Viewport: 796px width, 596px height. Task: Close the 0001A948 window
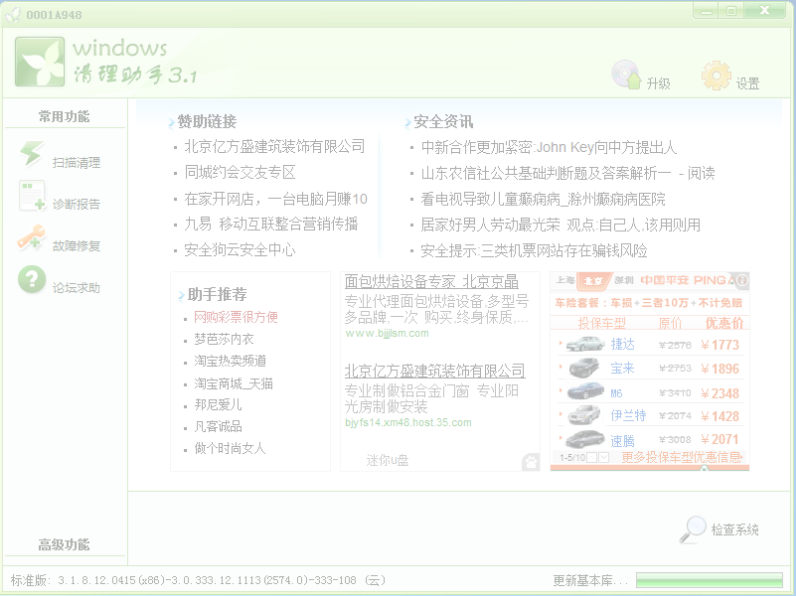(x=764, y=11)
